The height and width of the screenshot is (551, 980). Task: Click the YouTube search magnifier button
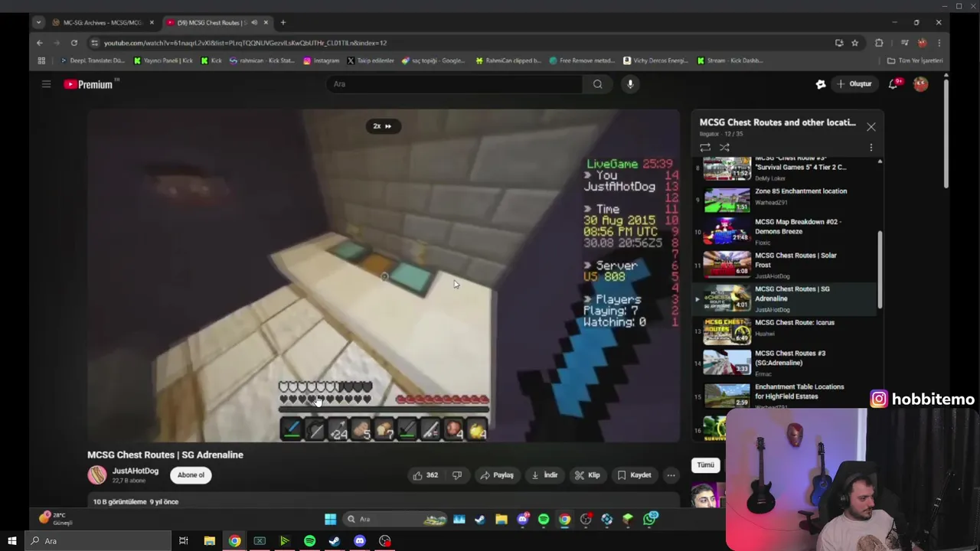click(597, 84)
